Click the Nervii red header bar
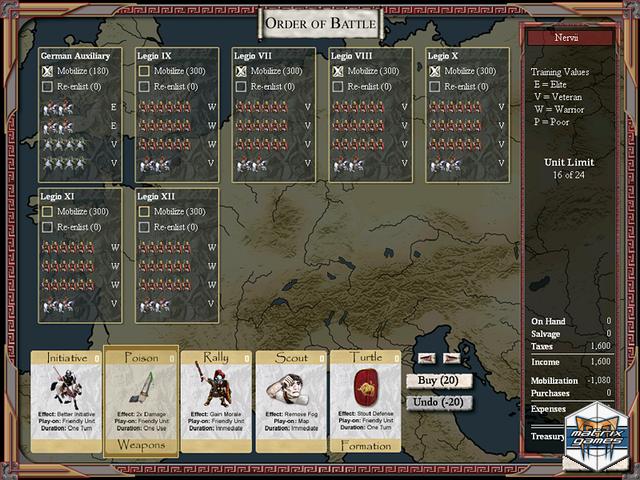 click(573, 37)
